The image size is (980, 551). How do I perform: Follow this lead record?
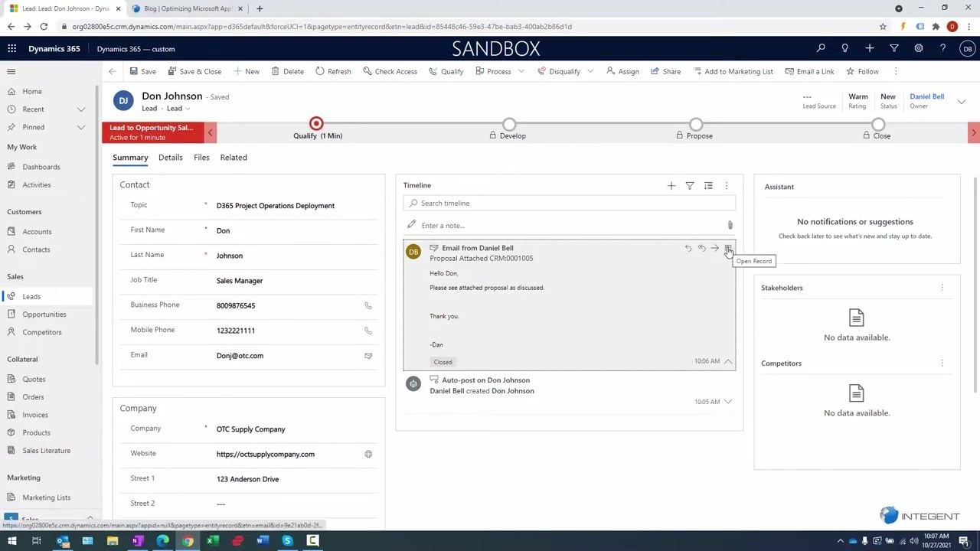(x=862, y=71)
